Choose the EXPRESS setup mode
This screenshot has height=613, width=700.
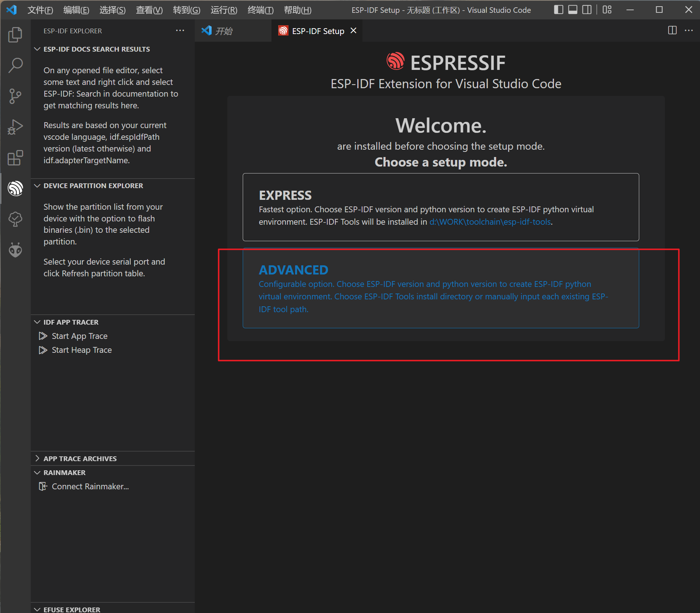click(441, 207)
